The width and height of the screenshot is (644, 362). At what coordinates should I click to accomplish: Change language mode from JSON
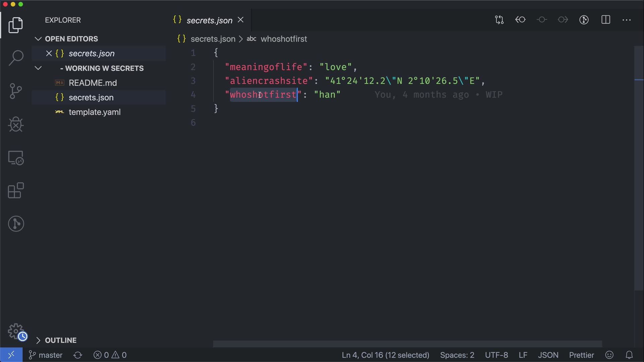pyautogui.click(x=548, y=355)
